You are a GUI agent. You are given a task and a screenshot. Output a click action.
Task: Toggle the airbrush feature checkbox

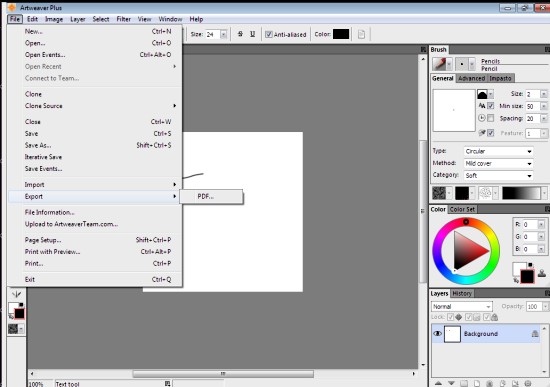tap(491, 133)
